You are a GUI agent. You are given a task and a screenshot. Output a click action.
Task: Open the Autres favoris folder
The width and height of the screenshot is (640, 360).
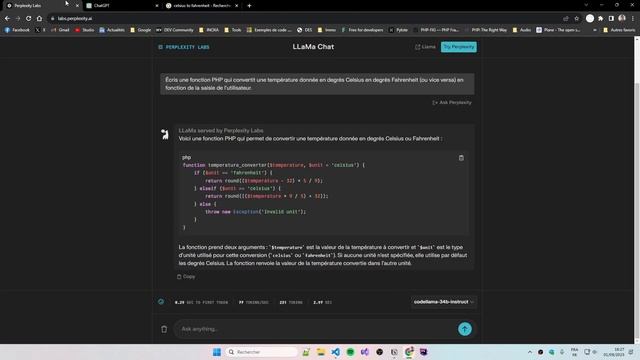point(619,30)
